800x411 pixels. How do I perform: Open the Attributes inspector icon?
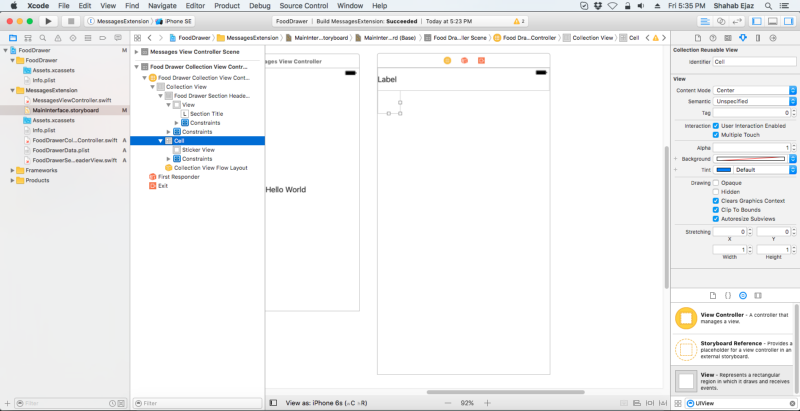(743, 38)
